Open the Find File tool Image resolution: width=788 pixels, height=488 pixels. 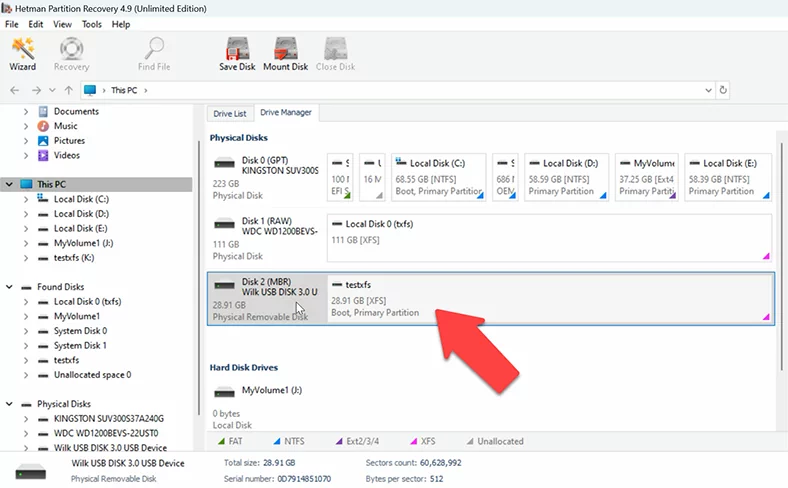coord(154,54)
